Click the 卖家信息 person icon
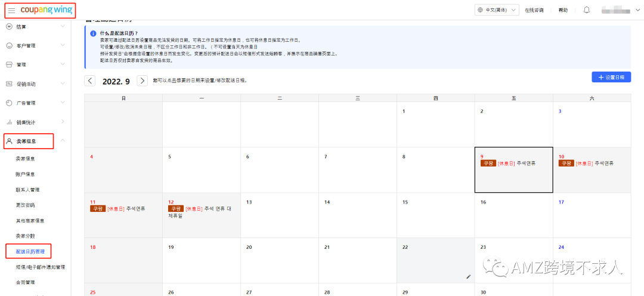Image resolution: width=644 pixels, height=296 pixels. 10,141
